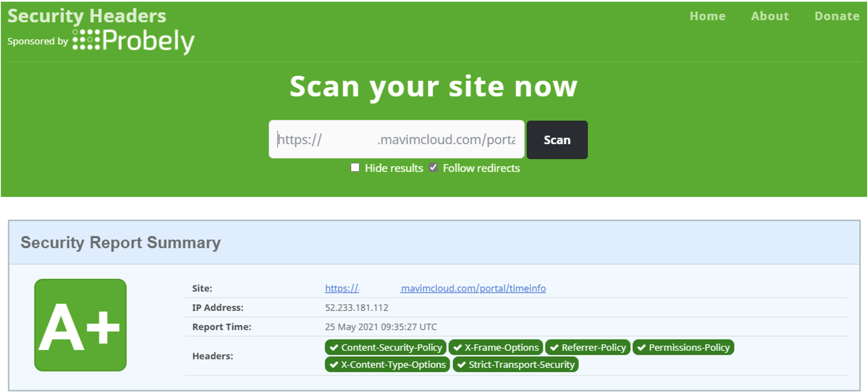This screenshot has height=392, width=868.
Task: Click the A+ grade badge
Action: point(80,325)
